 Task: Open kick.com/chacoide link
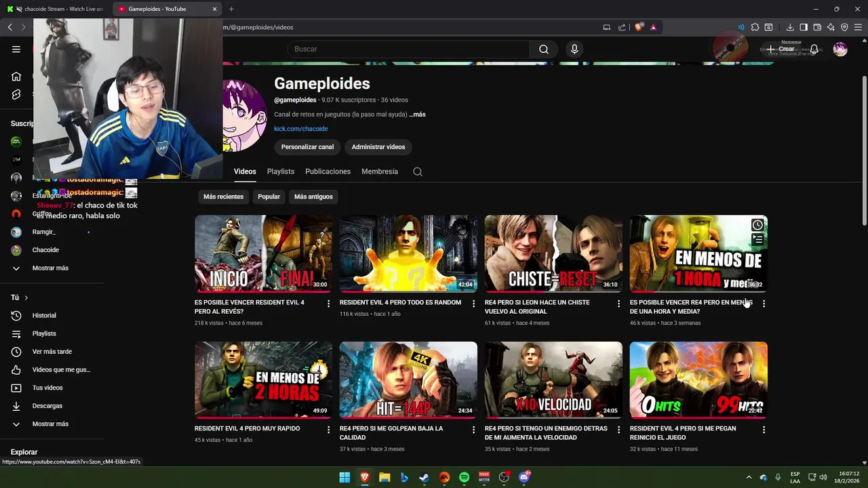coord(300,129)
